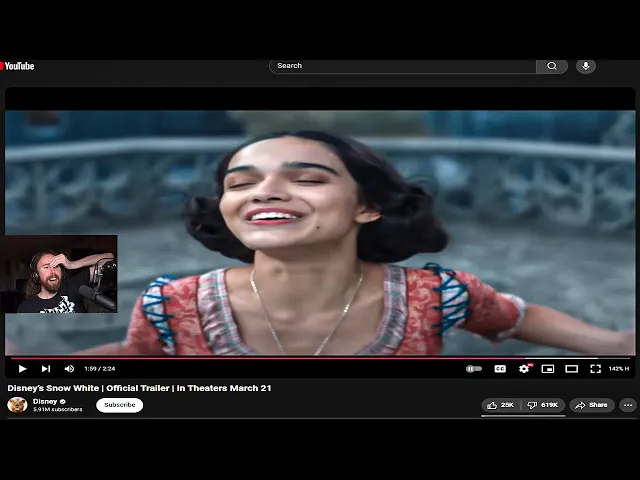Click the Share button

(592, 405)
